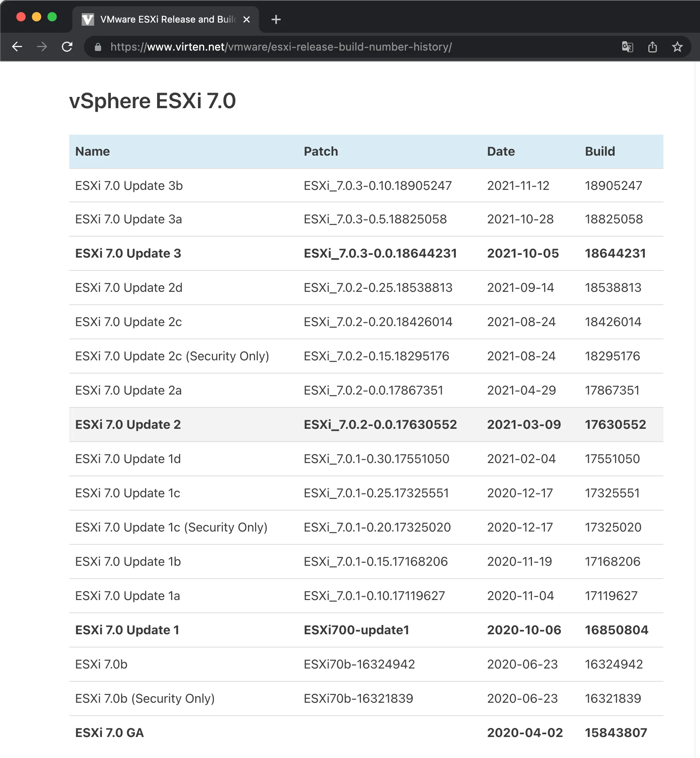Screen dimensions: 700x758
Task: Select ESXi 7.0 Update 1b name cell
Action: click(x=128, y=561)
